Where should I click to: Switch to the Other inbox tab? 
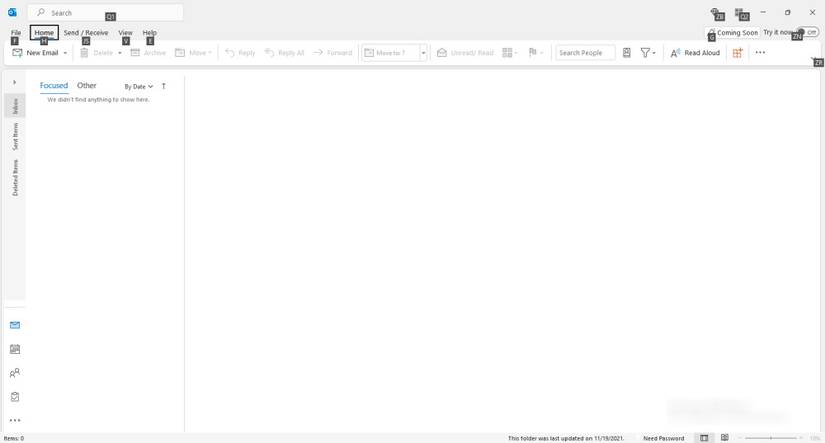pyautogui.click(x=86, y=85)
